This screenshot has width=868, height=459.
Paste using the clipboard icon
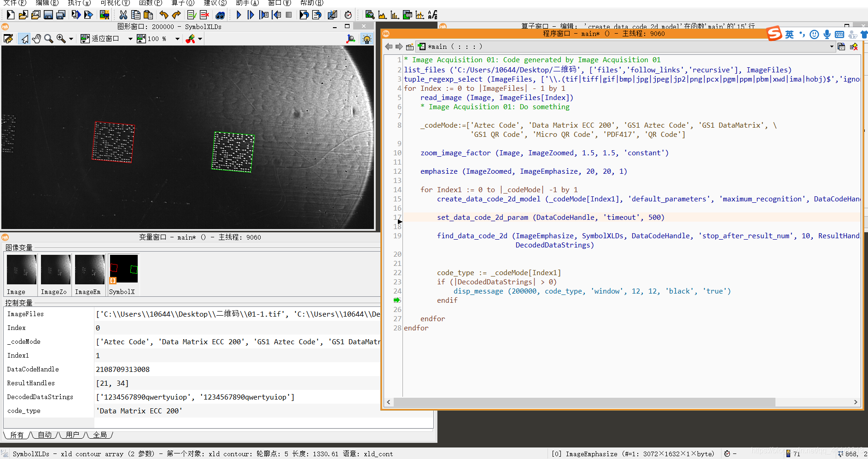(148, 15)
